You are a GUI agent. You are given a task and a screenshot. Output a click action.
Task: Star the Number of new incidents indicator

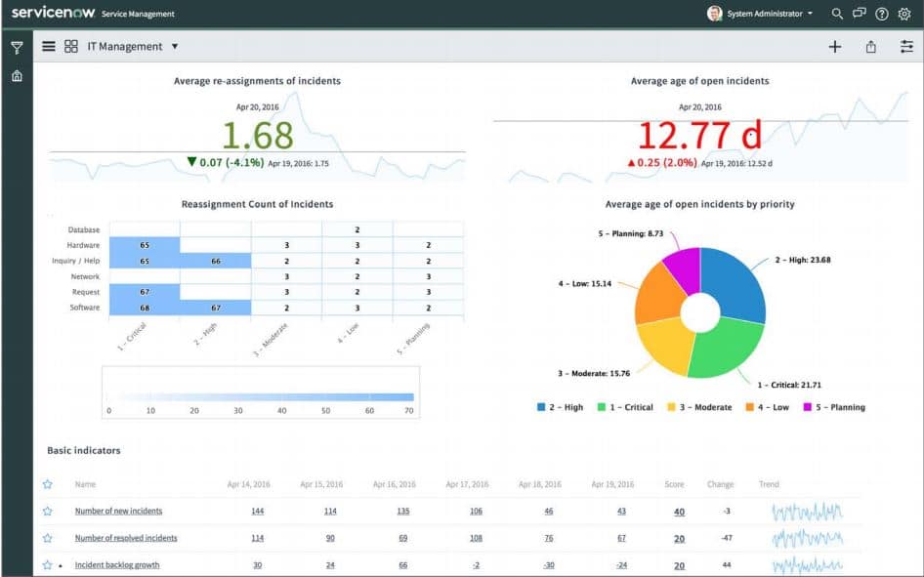point(46,511)
